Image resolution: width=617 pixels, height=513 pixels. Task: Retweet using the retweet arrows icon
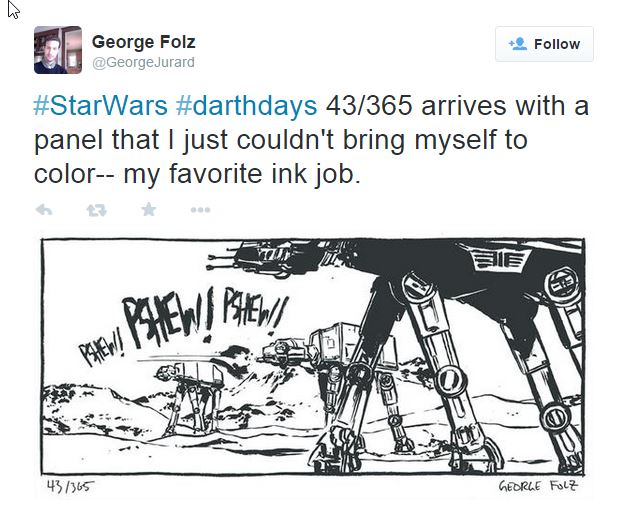tap(96, 210)
